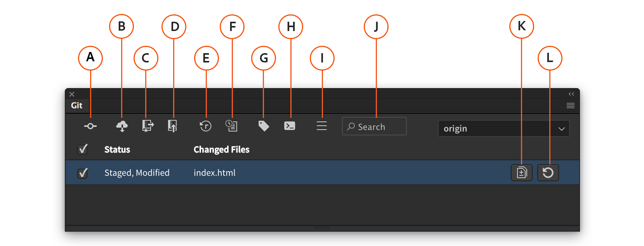Show file history icon with clock and document
Viewport: 644px width, 246px height.
point(231,126)
